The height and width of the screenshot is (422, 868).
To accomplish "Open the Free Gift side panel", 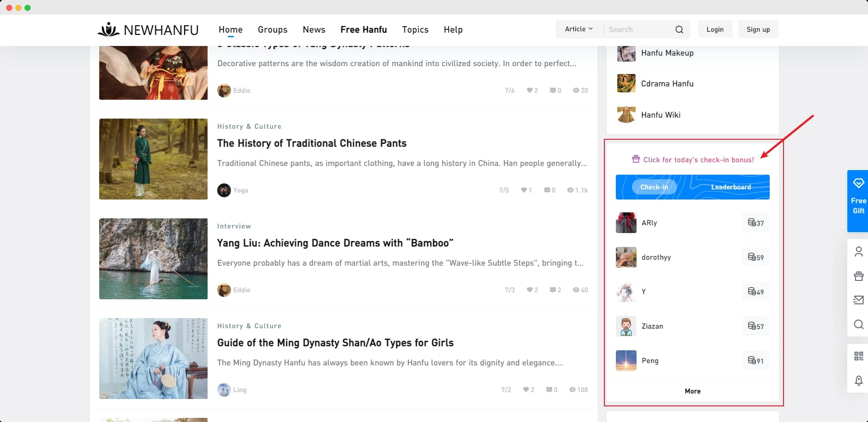I will pos(858,200).
